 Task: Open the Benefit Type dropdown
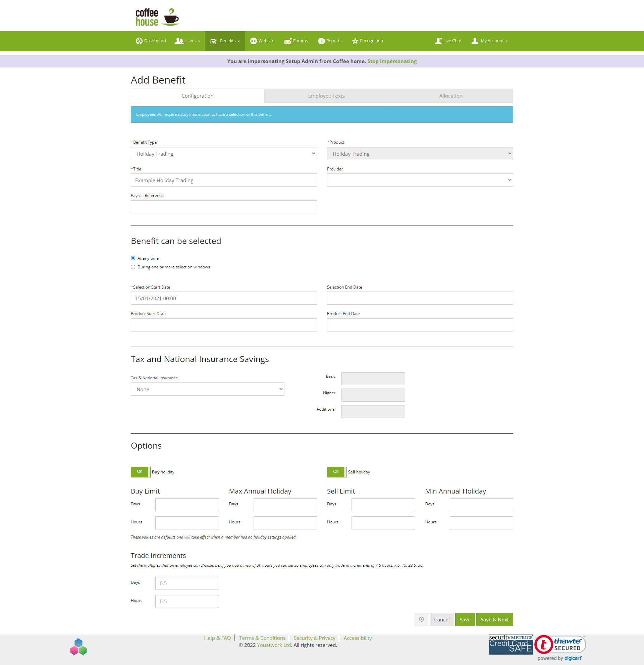(x=223, y=154)
